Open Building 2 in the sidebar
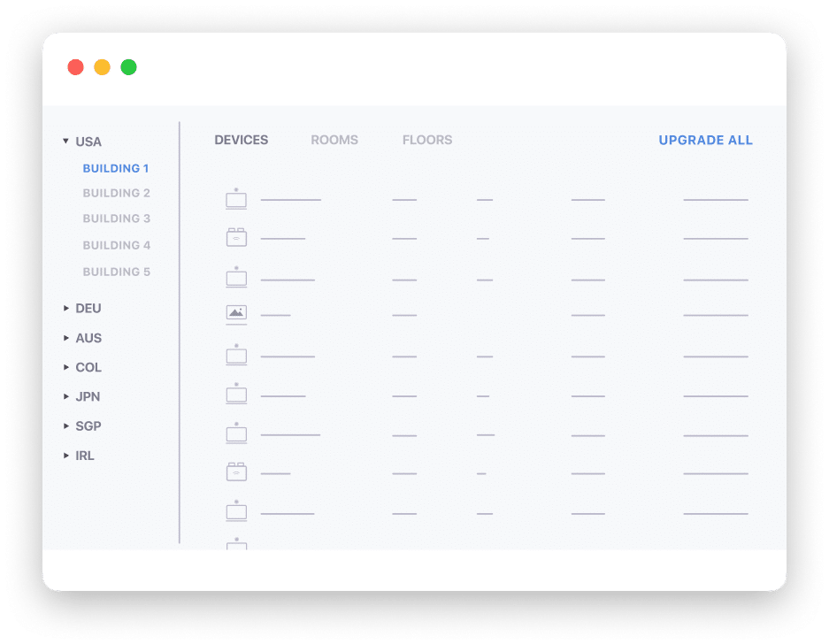 [x=116, y=193]
